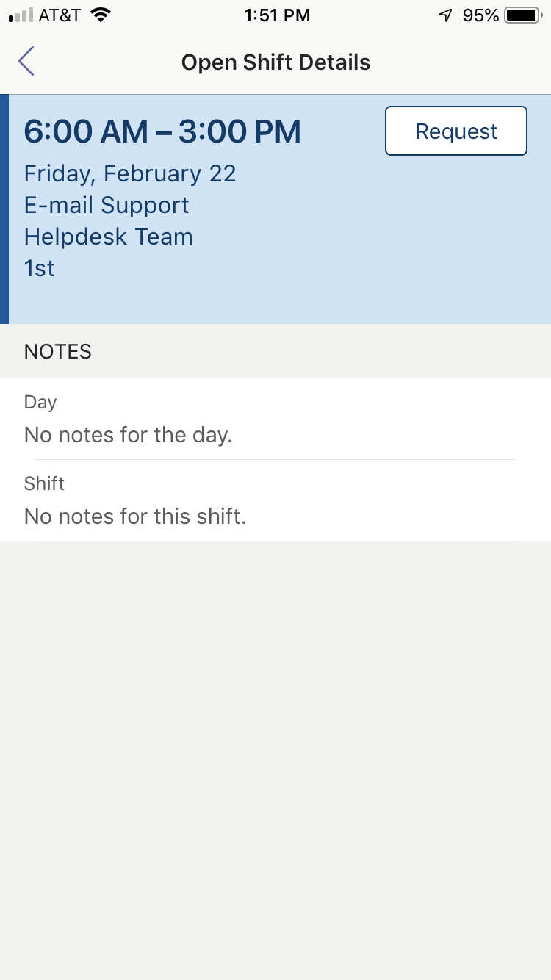The image size is (551, 980).
Task: Select the 6:00 AM – 3:00 PM shift time
Action: 162,131
